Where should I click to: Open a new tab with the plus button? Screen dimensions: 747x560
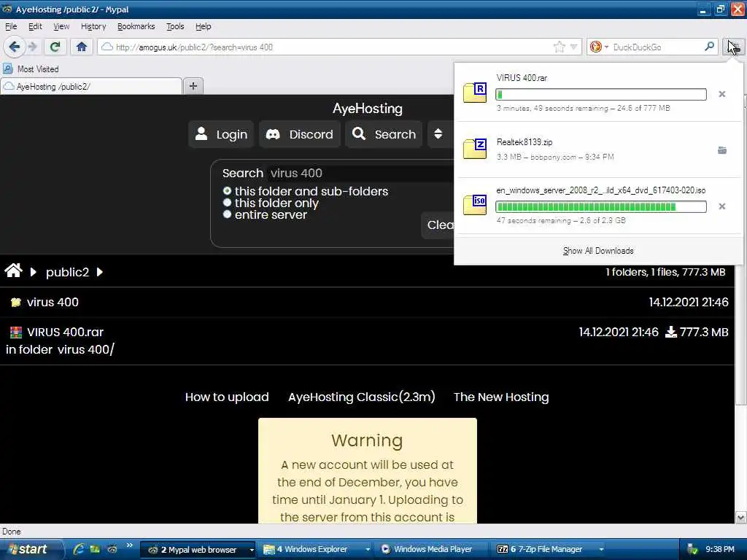(x=193, y=86)
